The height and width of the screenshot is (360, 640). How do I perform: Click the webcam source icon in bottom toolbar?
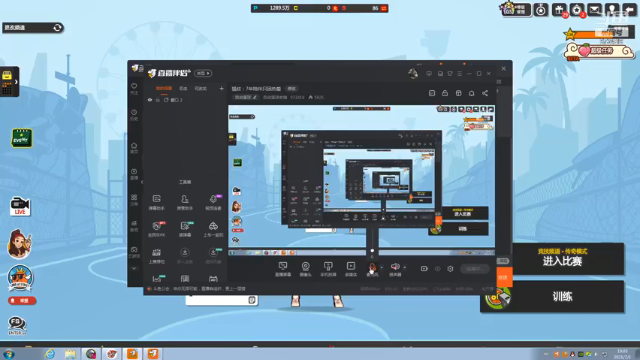click(x=305, y=267)
